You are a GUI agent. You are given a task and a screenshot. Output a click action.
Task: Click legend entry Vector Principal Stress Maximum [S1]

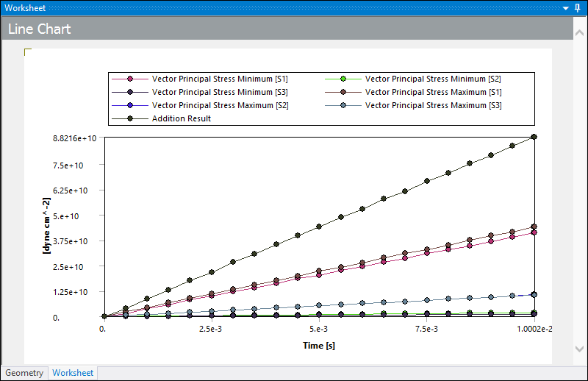(x=413, y=92)
